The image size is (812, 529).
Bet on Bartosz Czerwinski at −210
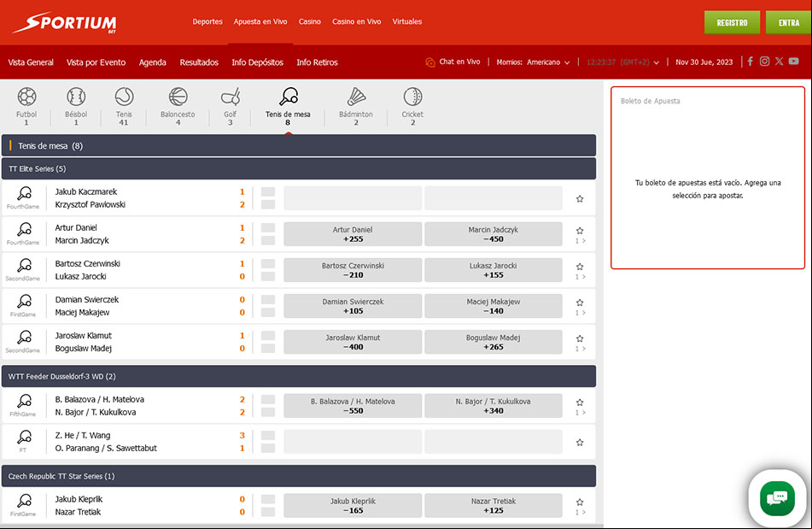[x=353, y=270]
